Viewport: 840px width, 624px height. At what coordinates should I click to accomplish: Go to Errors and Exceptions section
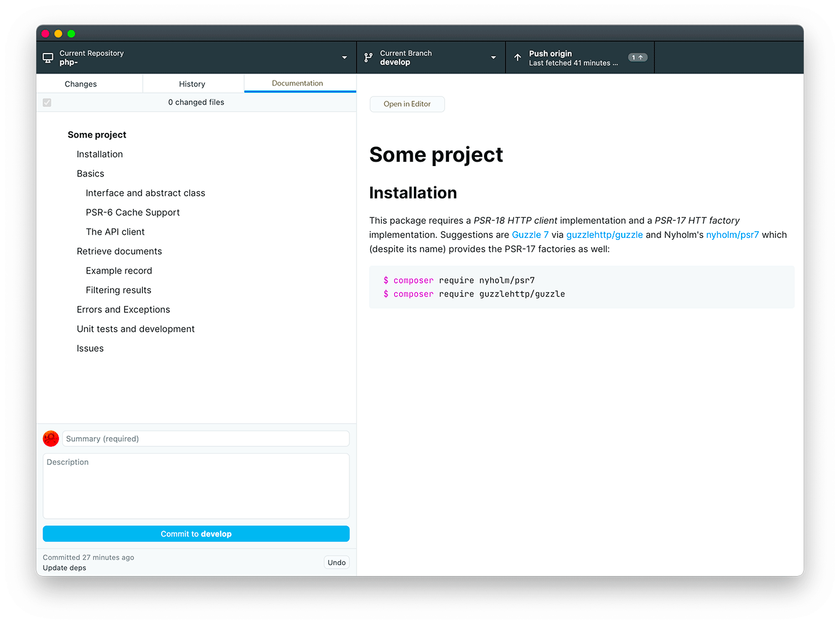[x=124, y=310]
